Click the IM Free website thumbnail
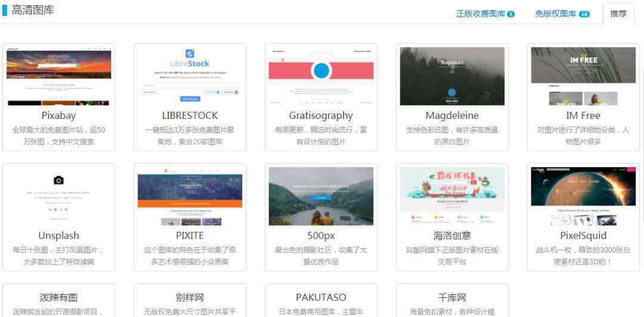 pyautogui.click(x=583, y=76)
